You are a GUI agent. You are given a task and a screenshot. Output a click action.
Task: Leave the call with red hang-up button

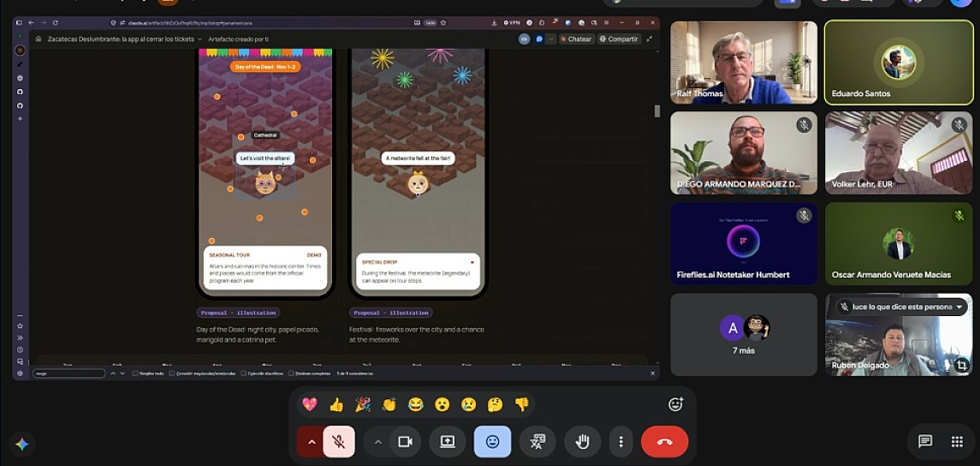tap(664, 442)
